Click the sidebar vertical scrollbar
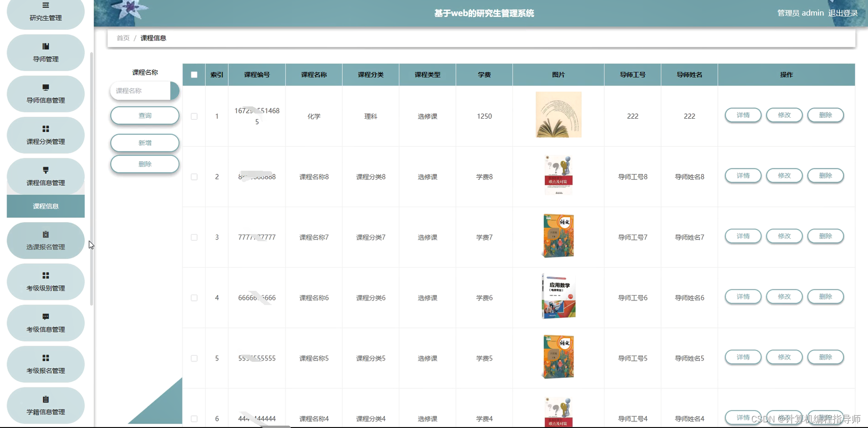Screen dimensions: 868x428 (x=91, y=179)
